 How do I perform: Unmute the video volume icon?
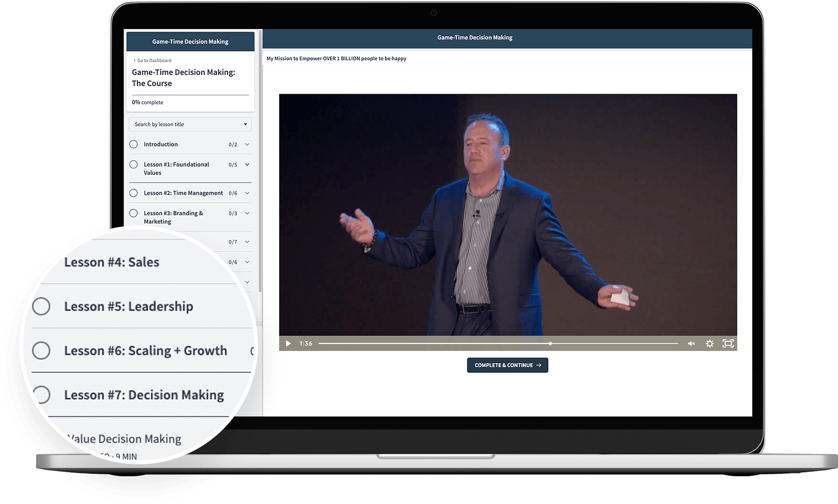(x=691, y=343)
